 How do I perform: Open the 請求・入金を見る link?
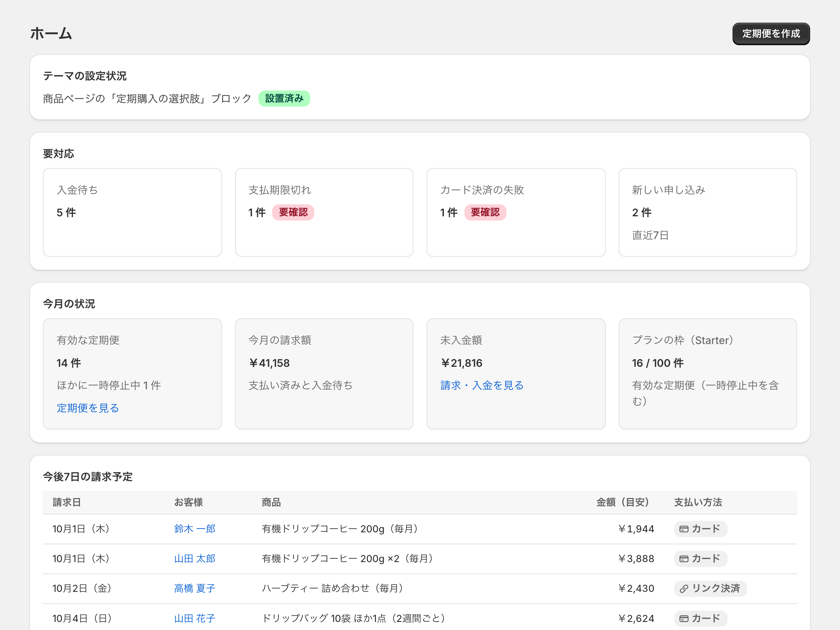click(482, 385)
